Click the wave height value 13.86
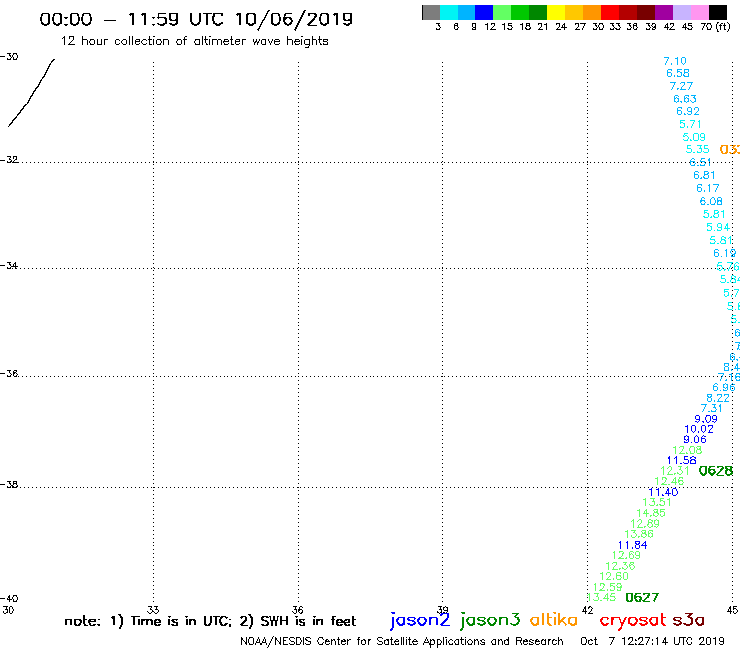The height and width of the screenshot is (650, 740). point(639,534)
